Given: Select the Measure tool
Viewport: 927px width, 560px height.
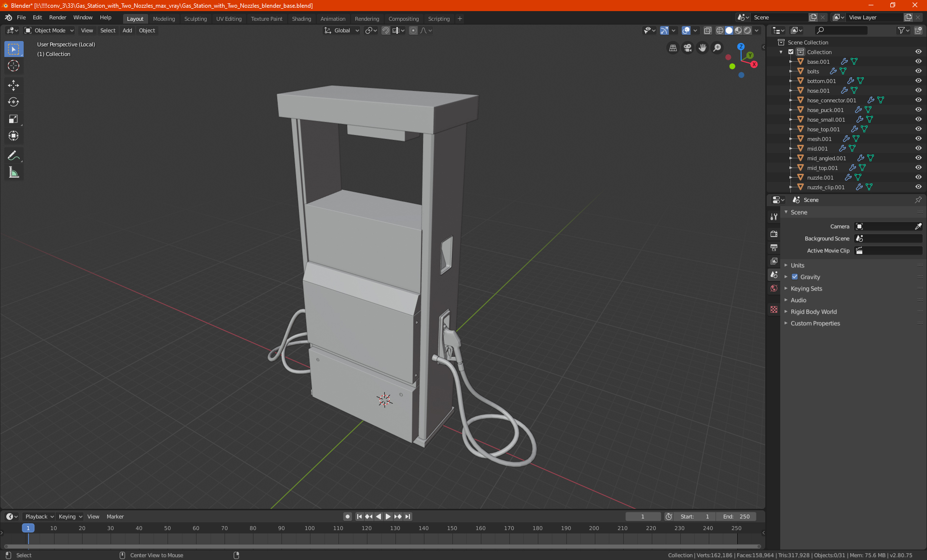Looking at the screenshot, I should (x=14, y=173).
